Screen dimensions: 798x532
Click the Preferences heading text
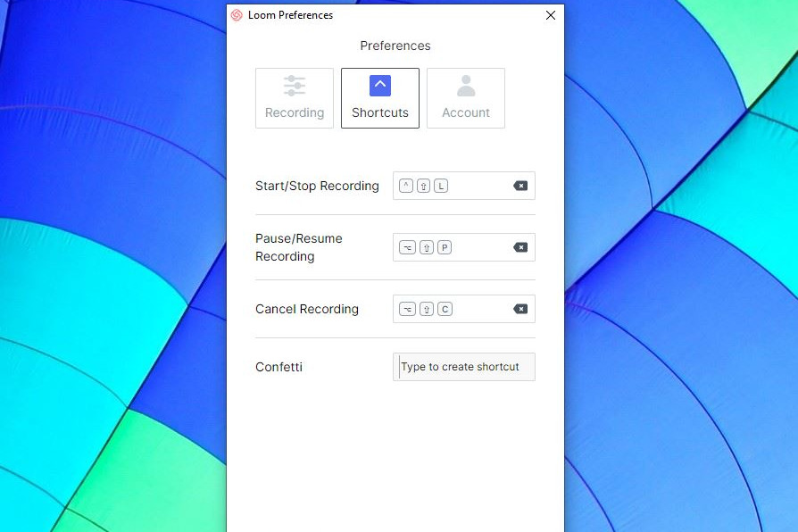click(x=395, y=46)
